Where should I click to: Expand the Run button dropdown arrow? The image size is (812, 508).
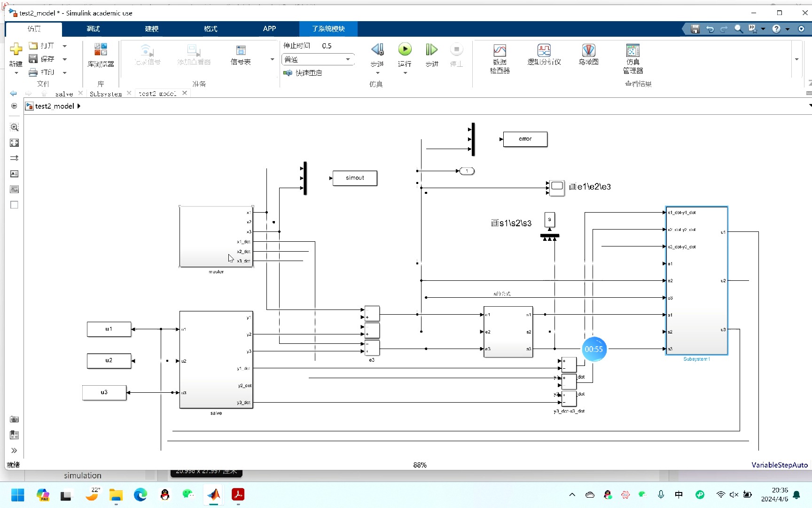(x=405, y=73)
